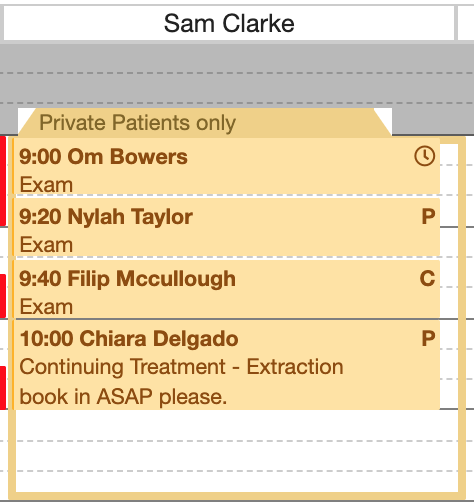Click the red marker beside Om Bowers

point(3,181)
